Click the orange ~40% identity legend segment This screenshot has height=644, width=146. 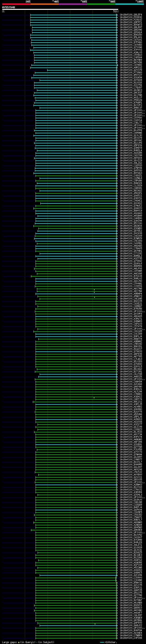[x=45, y=4]
